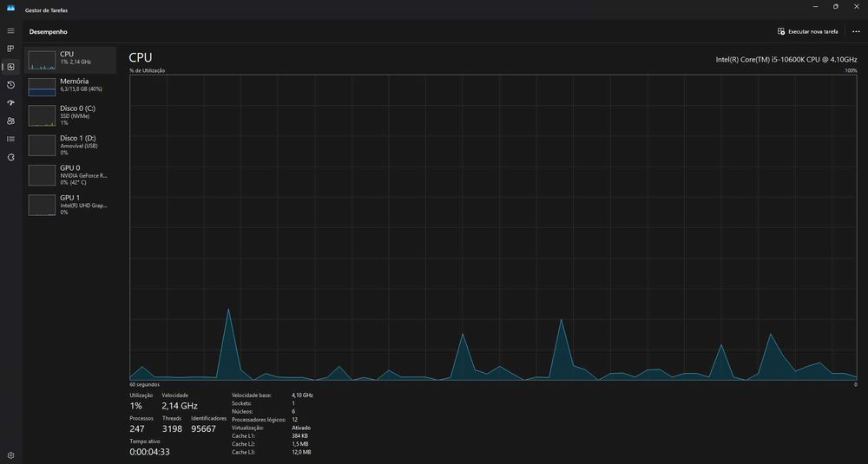Open the Services puzzle icon
The width and height of the screenshot is (868, 464).
pyautogui.click(x=10, y=157)
